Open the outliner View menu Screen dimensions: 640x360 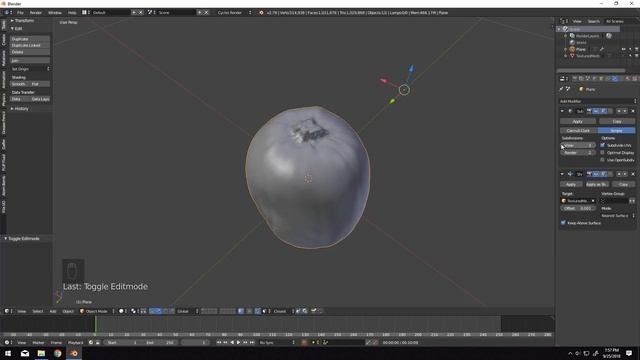577,21
